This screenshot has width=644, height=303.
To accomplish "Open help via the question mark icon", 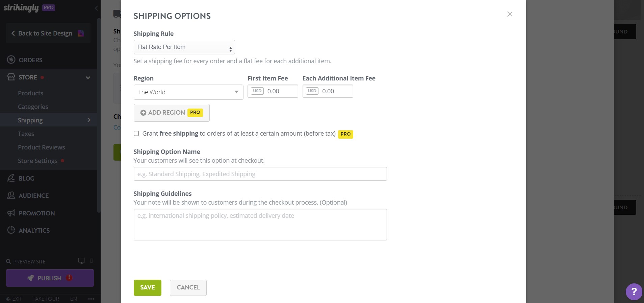I will point(634,292).
